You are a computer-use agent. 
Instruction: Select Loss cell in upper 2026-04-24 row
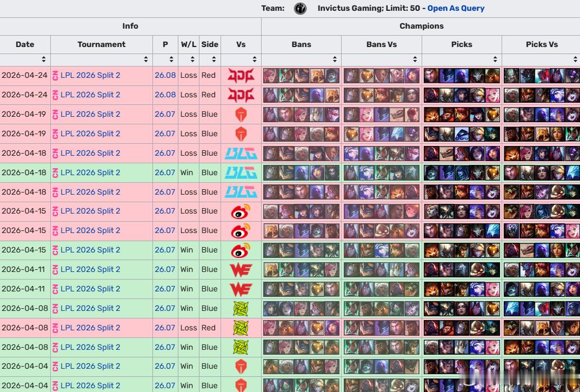189,75
